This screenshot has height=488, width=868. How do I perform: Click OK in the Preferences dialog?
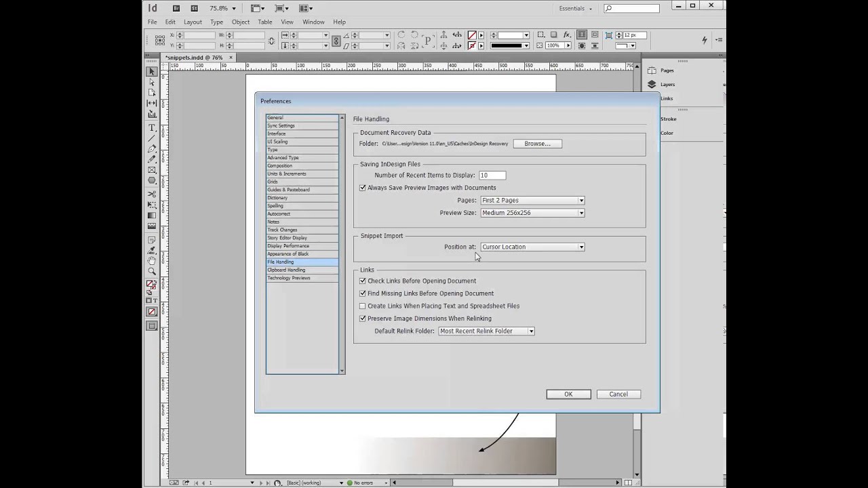(x=568, y=394)
